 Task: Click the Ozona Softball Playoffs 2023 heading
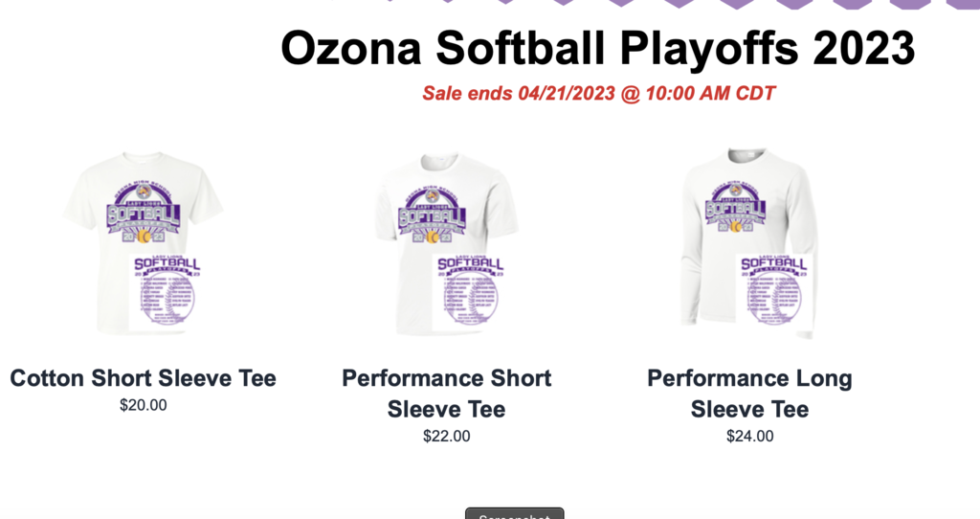597,48
